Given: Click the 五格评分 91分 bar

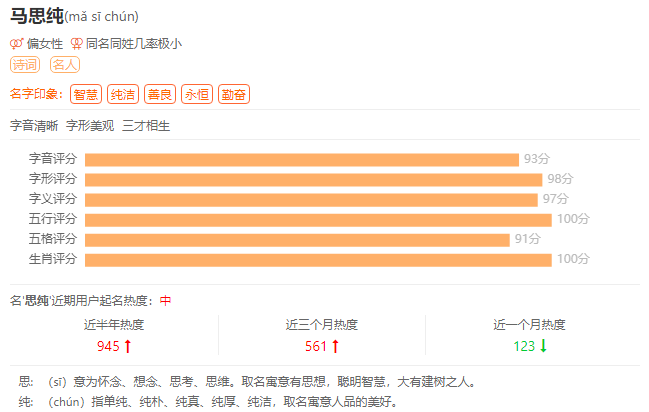Looking at the screenshot, I should point(297,239).
